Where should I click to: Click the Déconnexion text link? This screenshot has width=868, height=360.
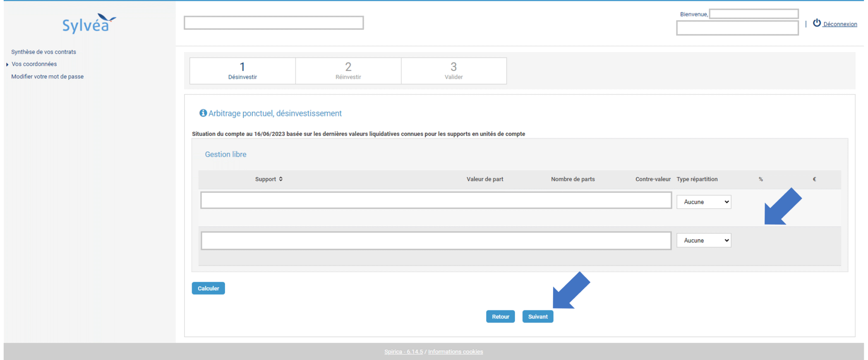point(840,24)
